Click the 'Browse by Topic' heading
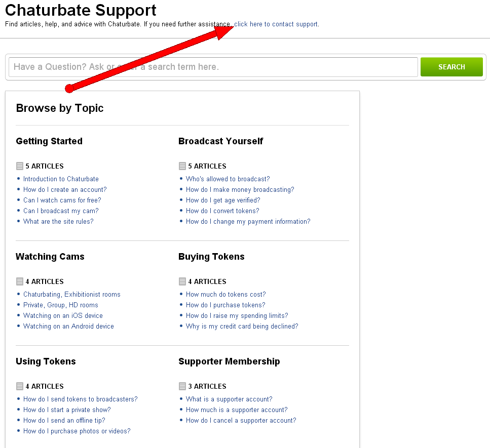This screenshot has width=490, height=448. point(60,108)
